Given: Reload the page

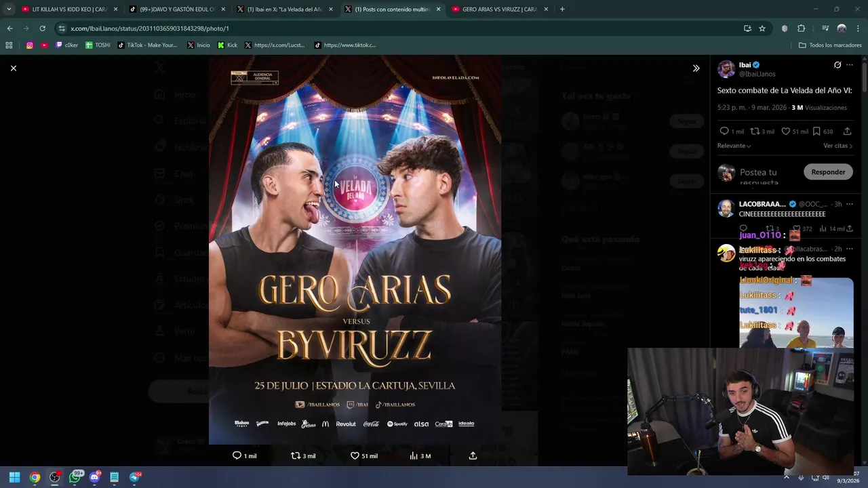Looking at the screenshot, I should [x=42, y=28].
